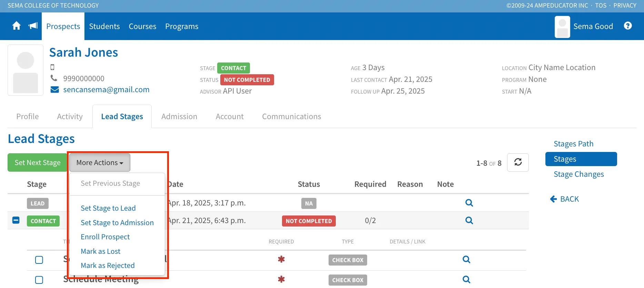This screenshot has width=644, height=288.
Task: Select Stages in the sidebar
Action: pos(581,159)
